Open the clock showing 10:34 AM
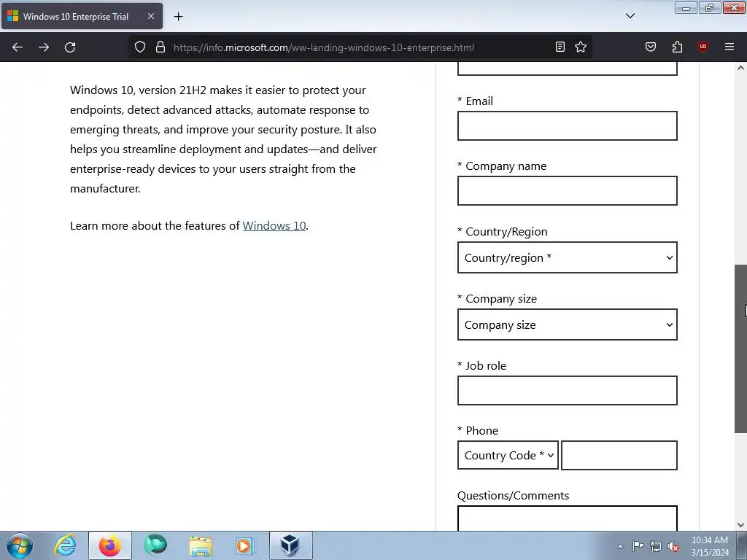 710,546
